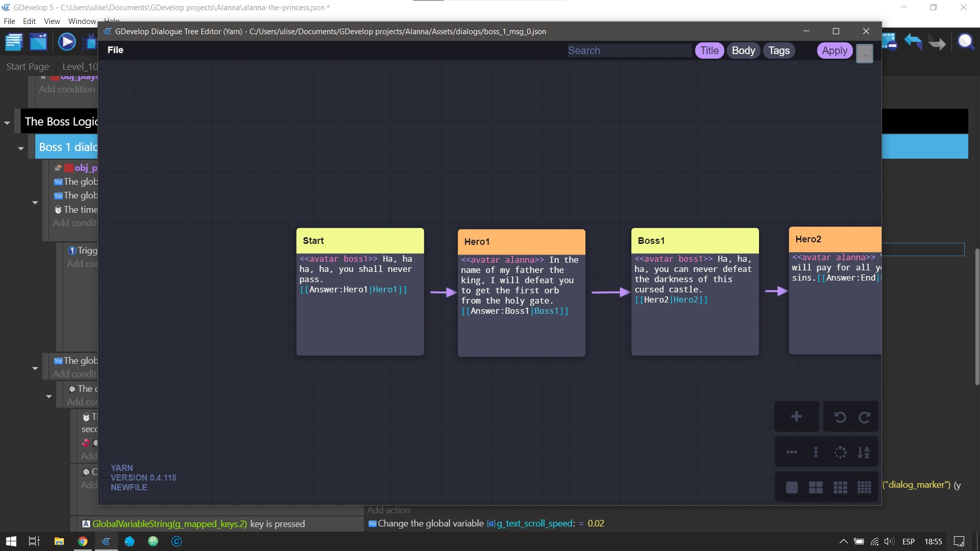Set zoom to three-by-three grid view
This screenshot has width=980, height=551.
840,487
